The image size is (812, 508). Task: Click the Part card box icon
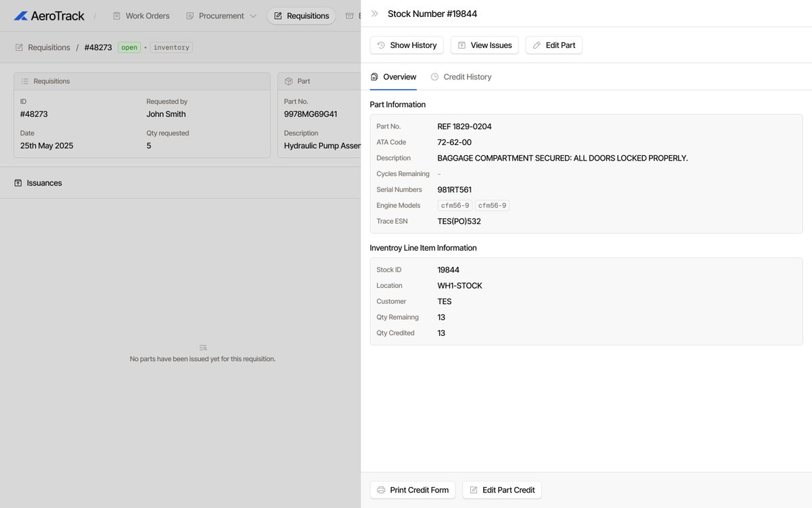pyautogui.click(x=288, y=81)
